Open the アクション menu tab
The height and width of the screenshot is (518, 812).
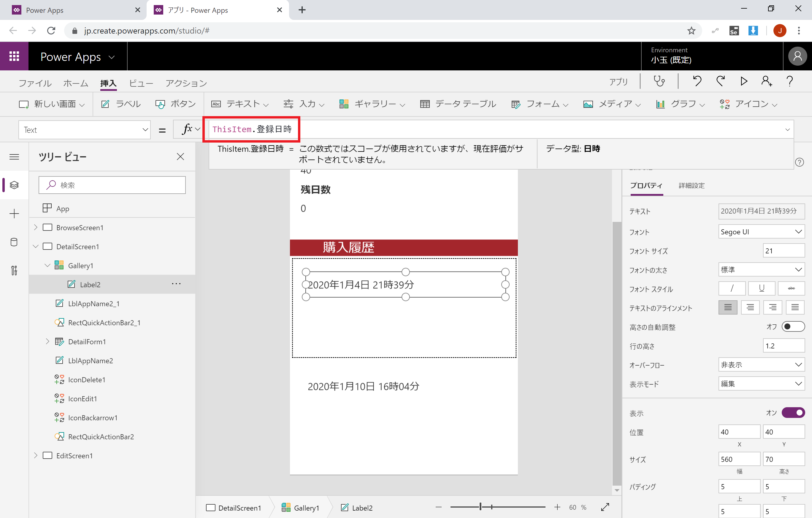pyautogui.click(x=186, y=83)
